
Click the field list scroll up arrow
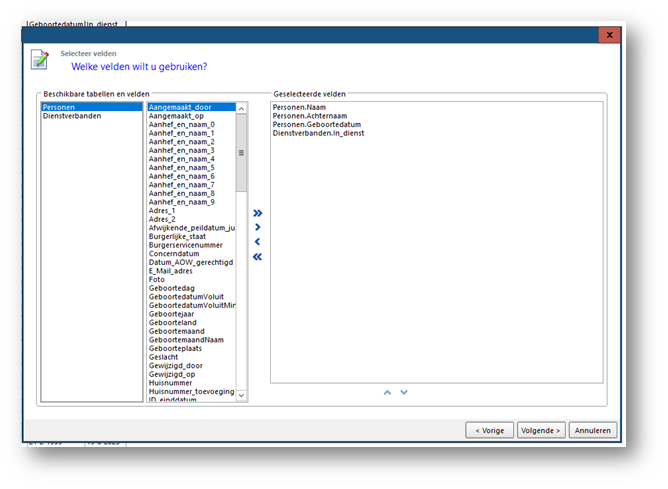tap(241, 109)
